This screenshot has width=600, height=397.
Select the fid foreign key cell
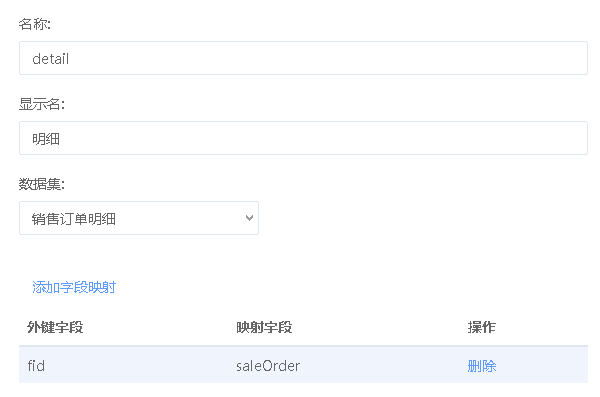(36, 366)
